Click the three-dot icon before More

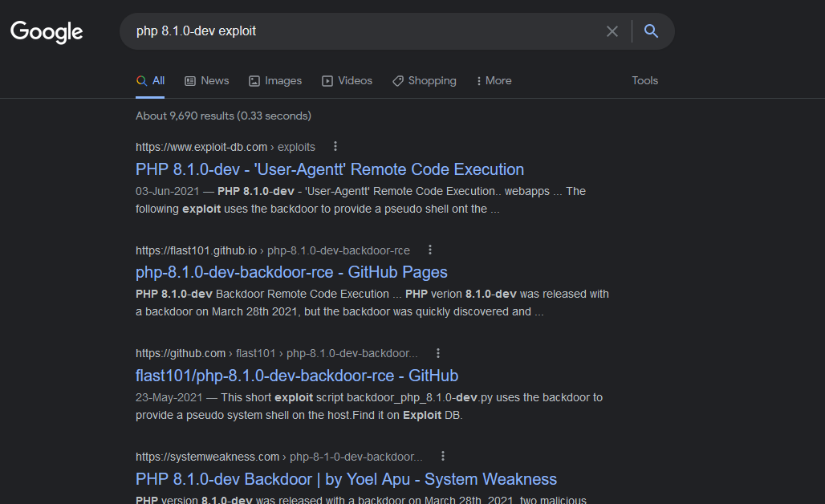tap(479, 81)
